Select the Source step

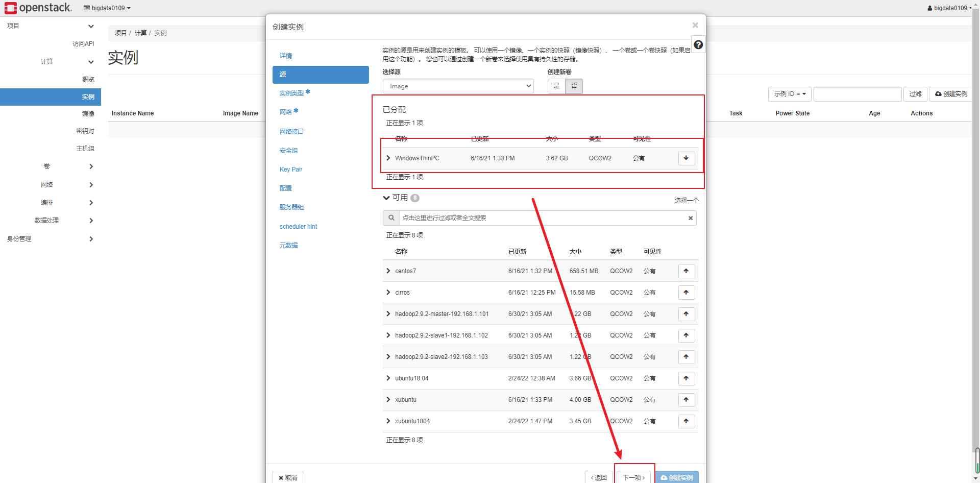pyautogui.click(x=321, y=75)
